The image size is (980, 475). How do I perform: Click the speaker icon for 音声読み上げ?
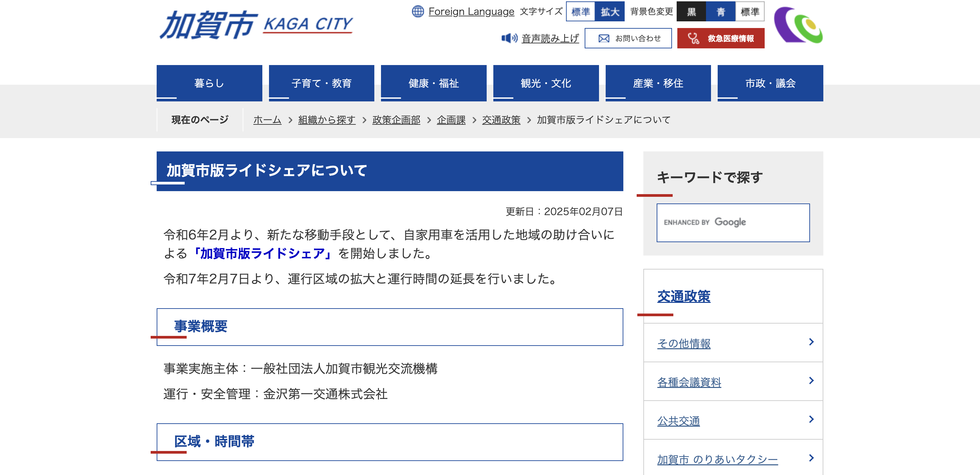point(510,38)
